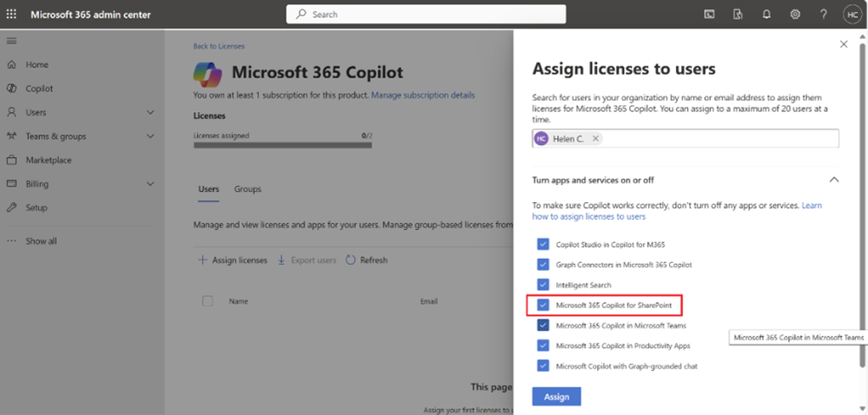Viewport: 868px width, 415px height.
Task: Click the Export users download icon
Action: 282,260
